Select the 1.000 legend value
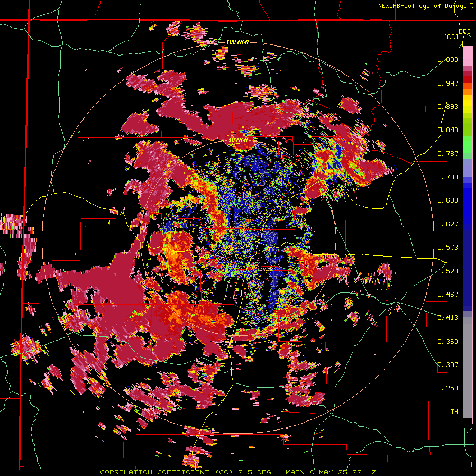 point(448,59)
